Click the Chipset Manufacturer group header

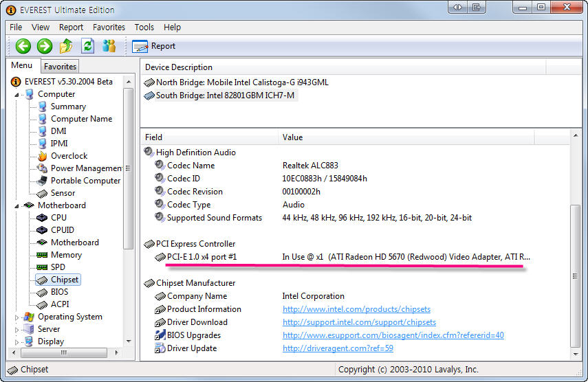[196, 283]
